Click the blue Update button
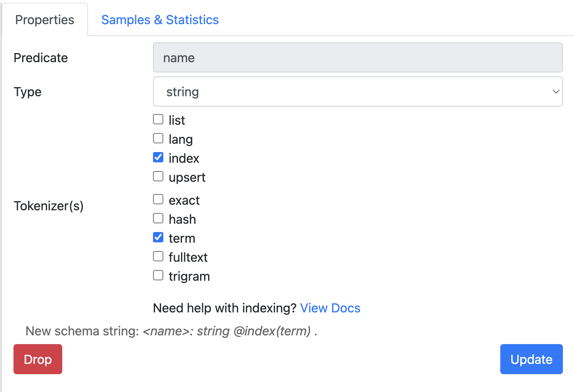Image resolution: width=574 pixels, height=392 pixels. tap(531, 359)
